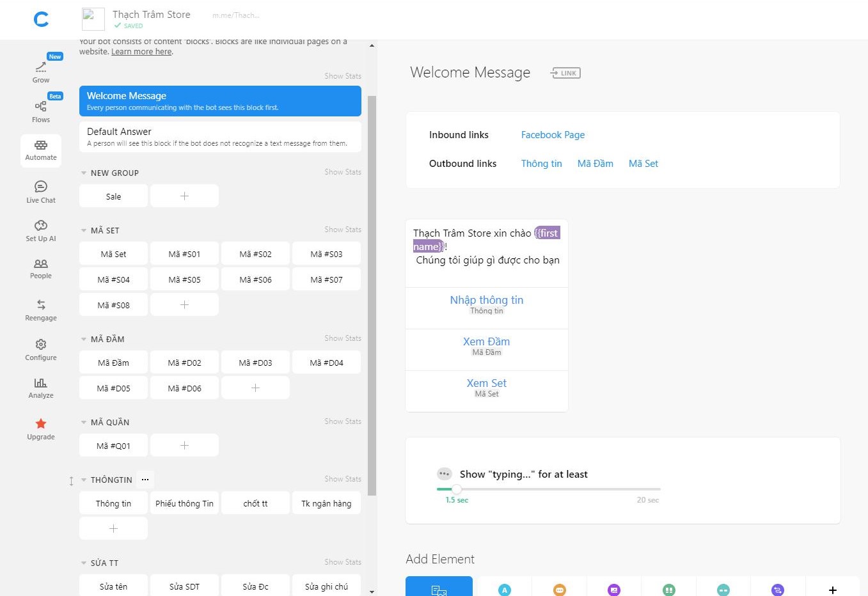This screenshot has width=868, height=596.
Task: Add a gallery element (green icon)
Action: coord(669,590)
